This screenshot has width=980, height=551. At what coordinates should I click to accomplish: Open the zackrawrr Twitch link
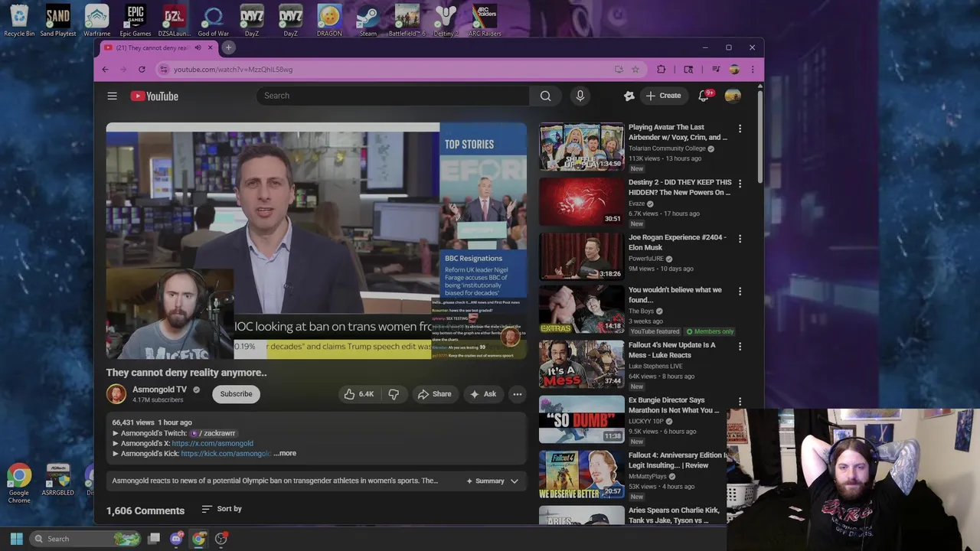tap(213, 433)
